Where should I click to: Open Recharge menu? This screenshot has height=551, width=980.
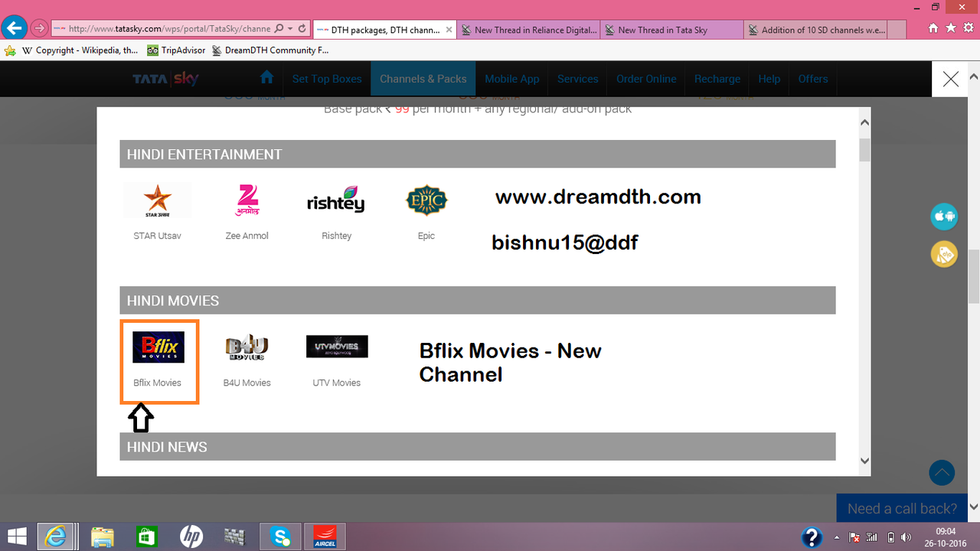point(717,79)
